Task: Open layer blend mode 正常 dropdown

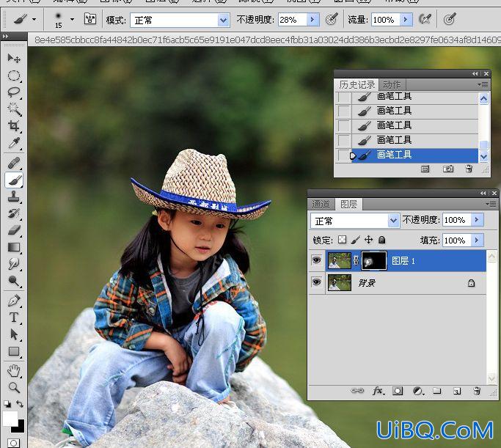Action: click(393, 221)
